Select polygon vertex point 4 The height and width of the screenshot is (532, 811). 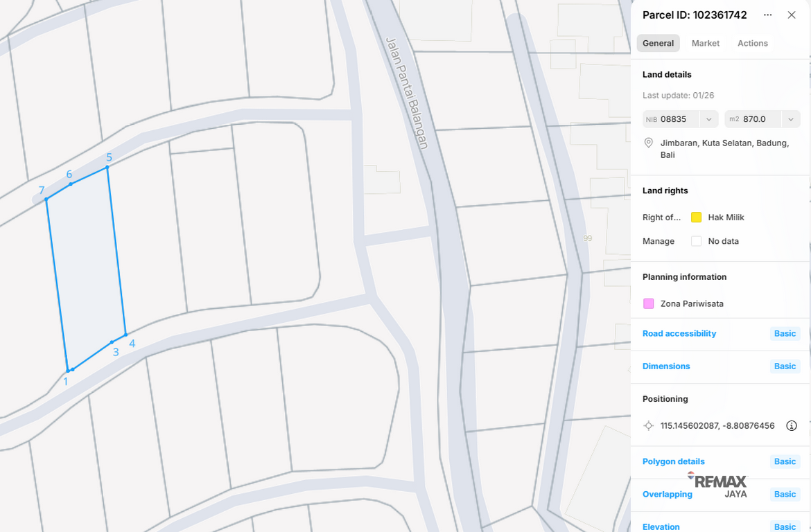pos(125,335)
